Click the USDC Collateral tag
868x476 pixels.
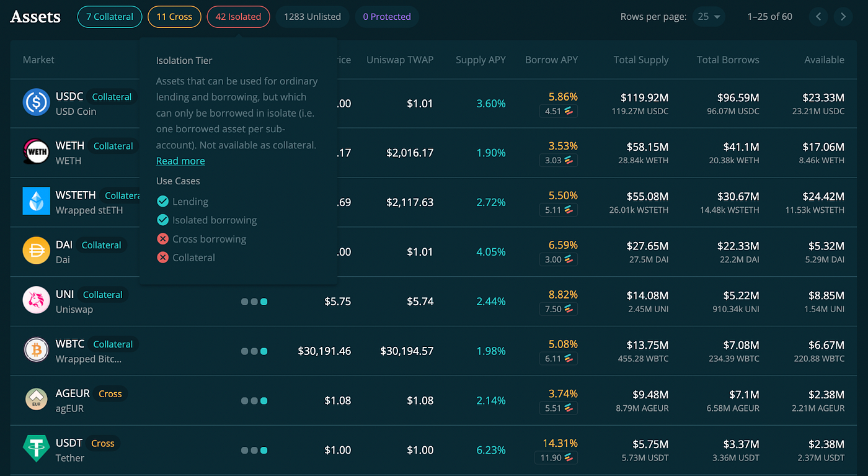click(x=112, y=97)
